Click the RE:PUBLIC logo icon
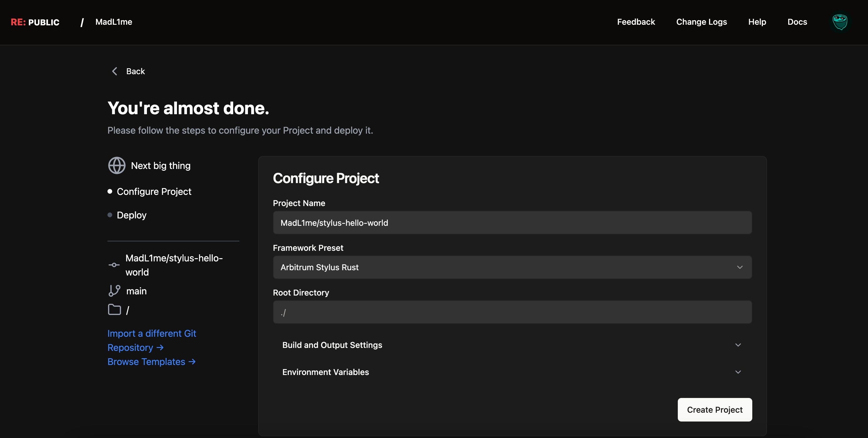The width and height of the screenshot is (868, 438). pos(35,22)
